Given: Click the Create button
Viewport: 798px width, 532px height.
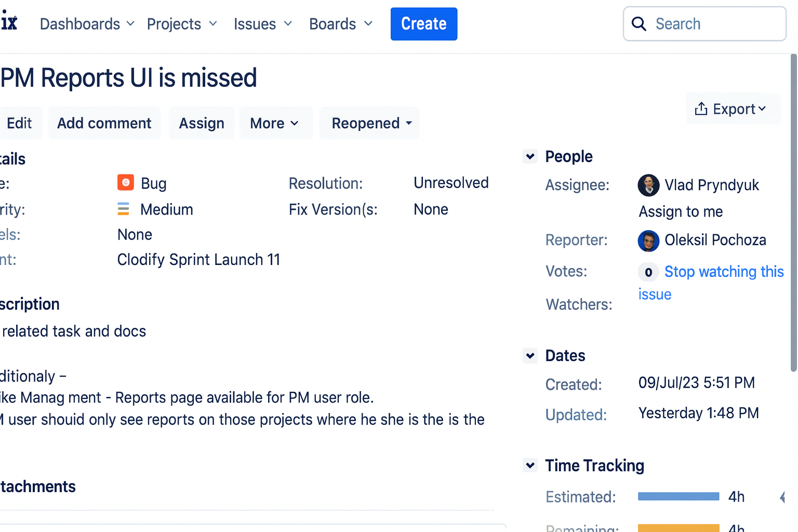Looking at the screenshot, I should coord(423,24).
